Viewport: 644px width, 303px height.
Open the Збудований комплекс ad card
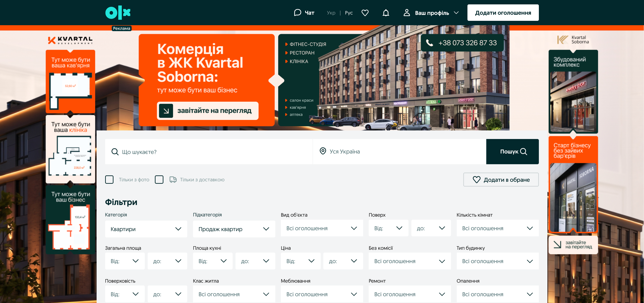(x=573, y=91)
